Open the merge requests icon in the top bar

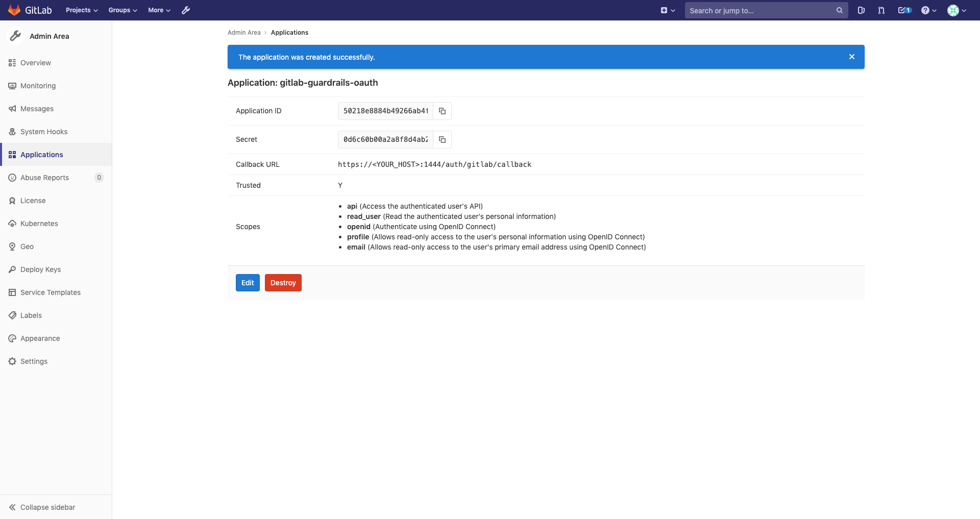pyautogui.click(x=881, y=10)
